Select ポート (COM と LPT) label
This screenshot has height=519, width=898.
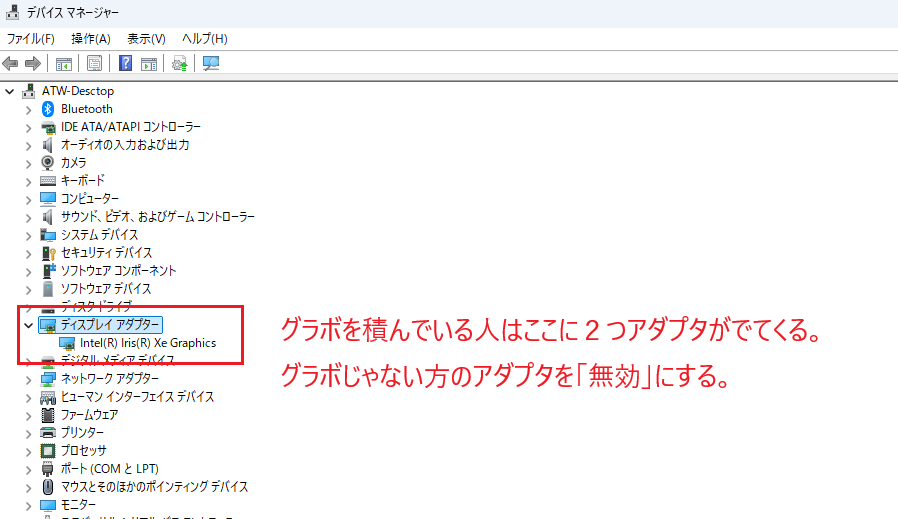(109, 469)
